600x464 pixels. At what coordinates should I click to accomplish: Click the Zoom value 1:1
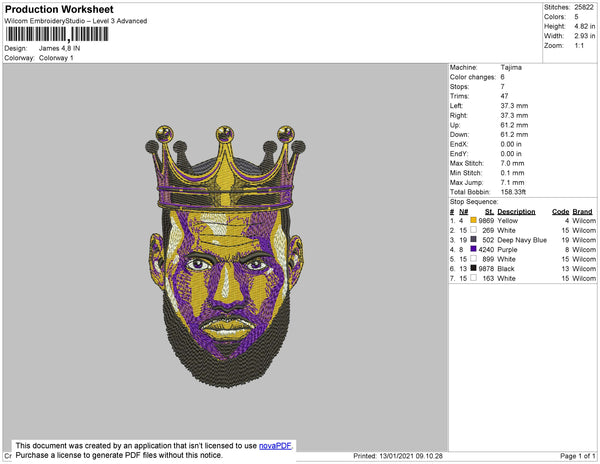pyautogui.click(x=579, y=46)
